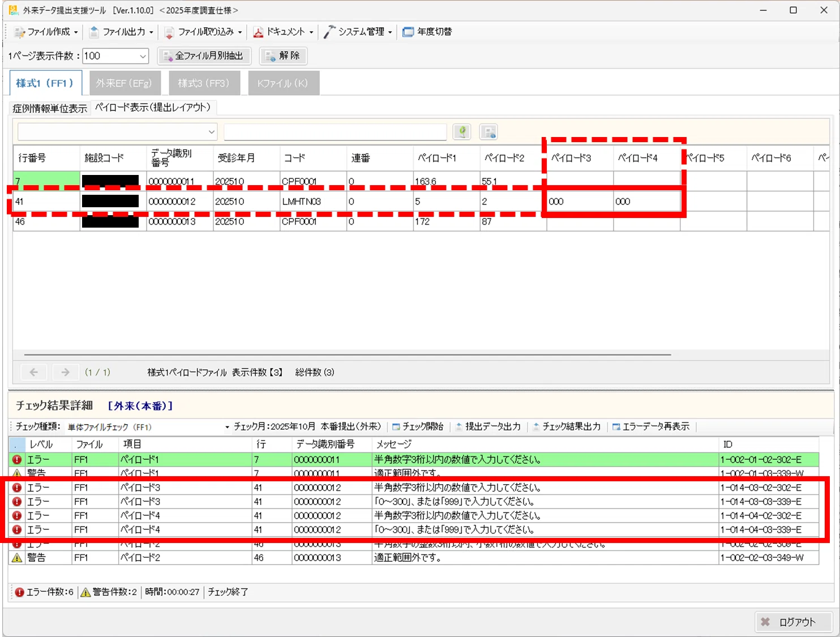Click the 行番号 column header

(x=46, y=158)
